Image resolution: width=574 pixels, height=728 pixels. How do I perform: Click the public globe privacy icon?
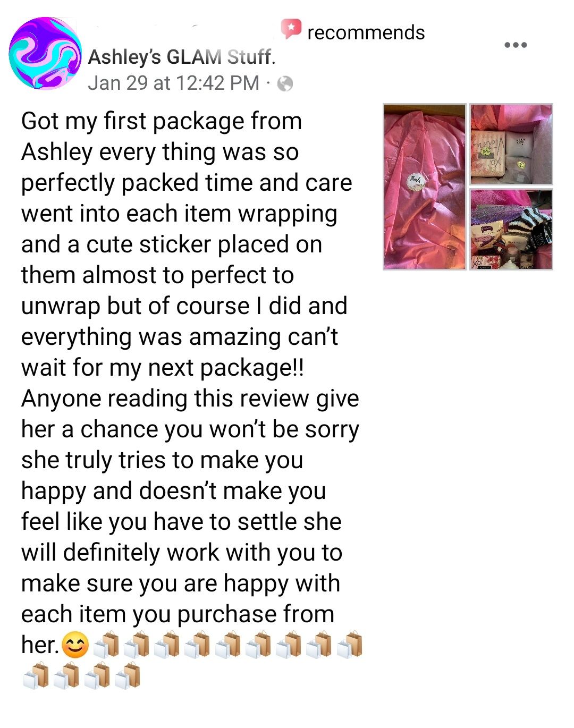pyautogui.click(x=285, y=83)
